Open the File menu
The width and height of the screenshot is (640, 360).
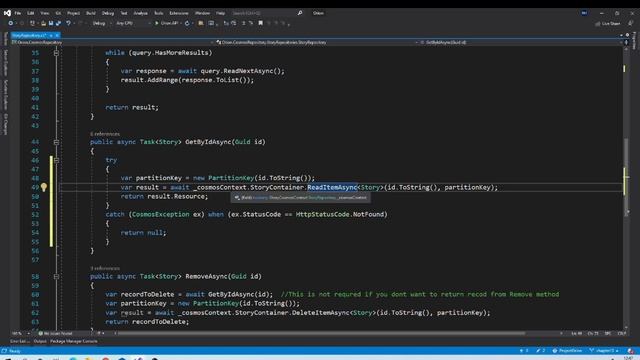click(x=18, y=13)
